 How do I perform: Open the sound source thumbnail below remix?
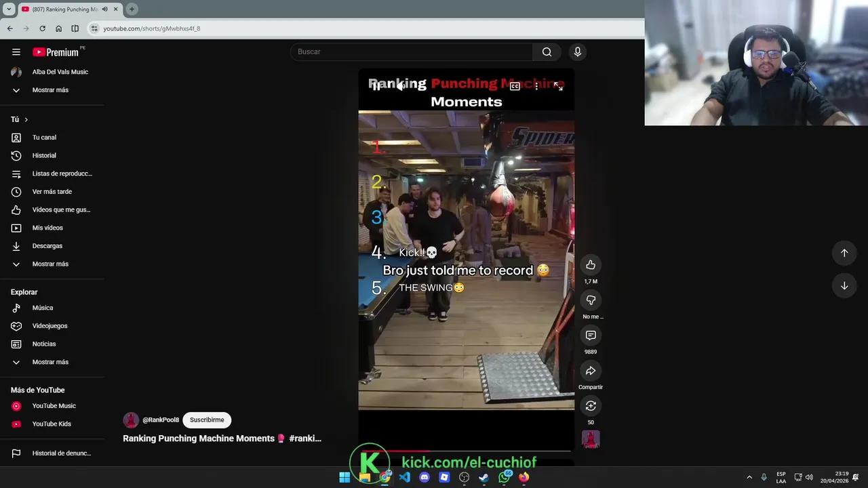(x=591, y=439)
